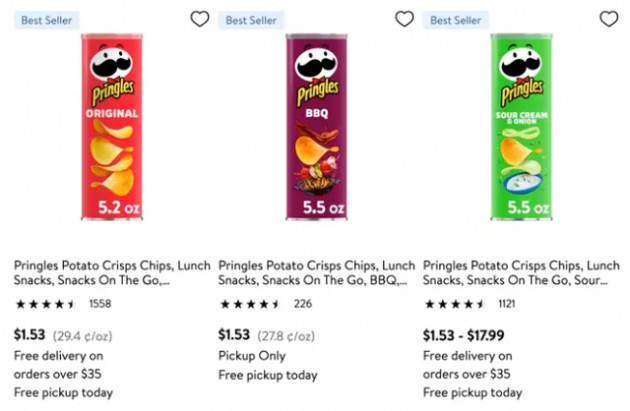The image size is (630, 411).
Task: Open the Pringles Original can image
Action: (112, 127)
